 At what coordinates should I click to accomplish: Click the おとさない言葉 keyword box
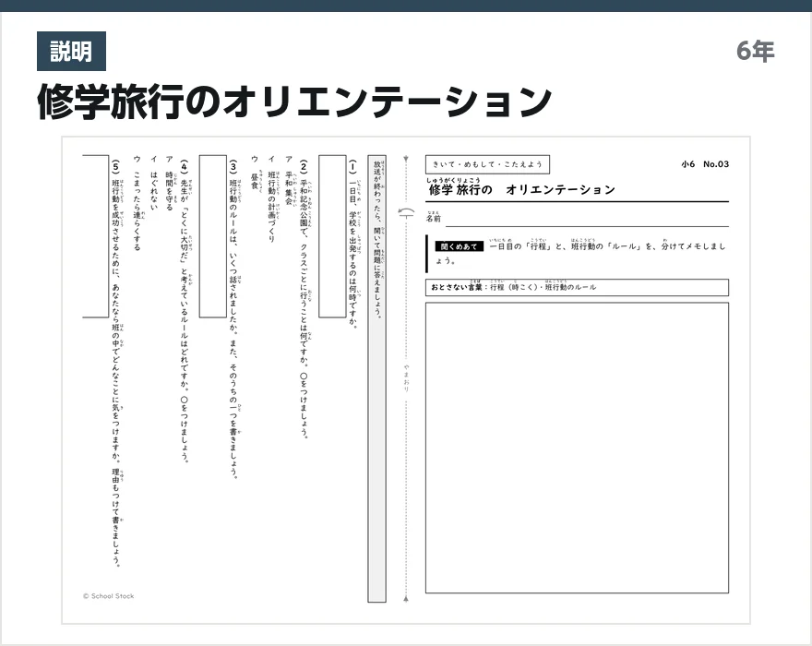577,288
